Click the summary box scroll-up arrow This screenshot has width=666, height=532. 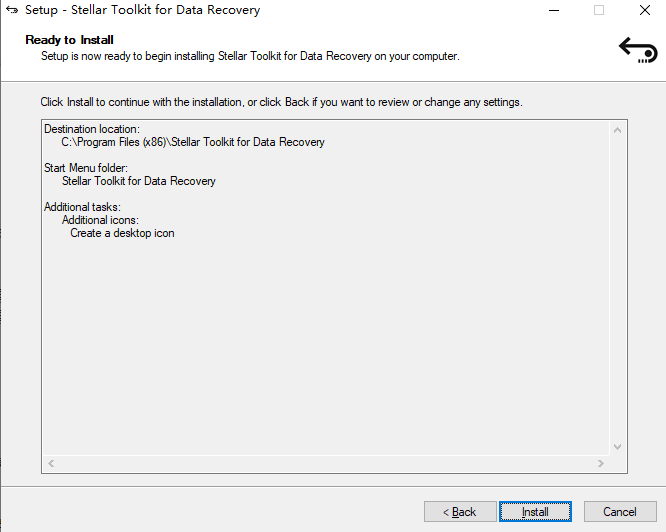tap(618, 130)
